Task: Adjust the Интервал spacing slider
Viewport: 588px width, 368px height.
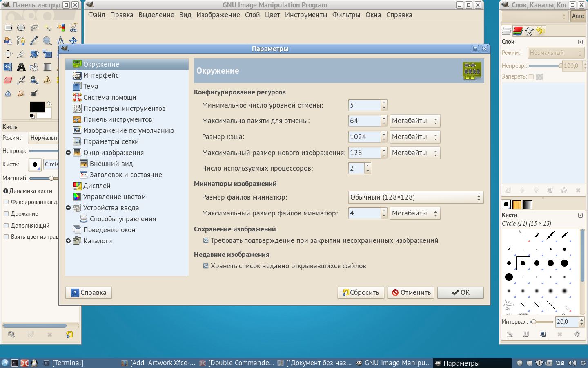Action: pos(541,322)
